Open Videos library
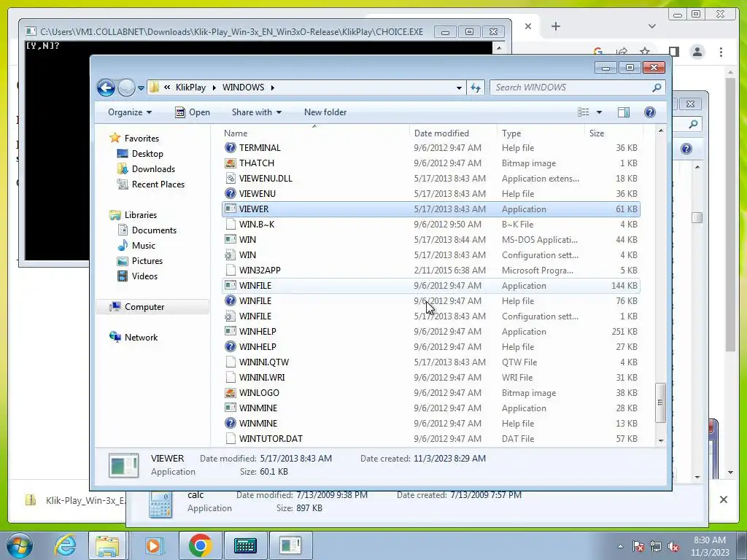The image size is (747, 560). coord(144,276)
